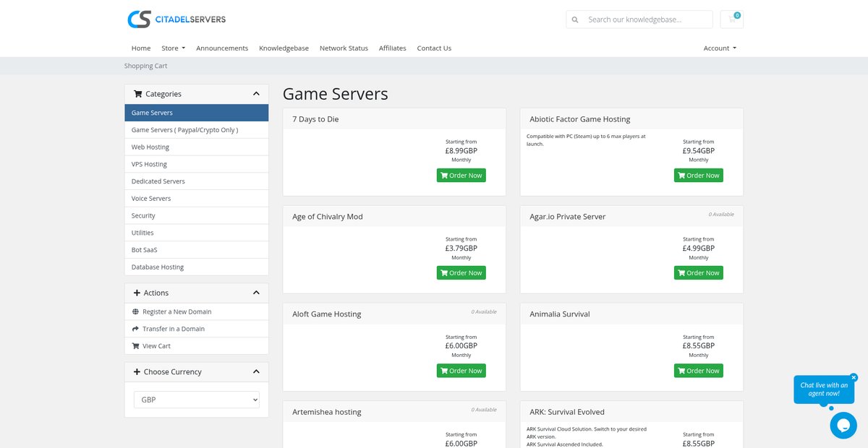Select Voice Servers category
The height and width of the screenshot is (448, 868).
tap(197, 199)
